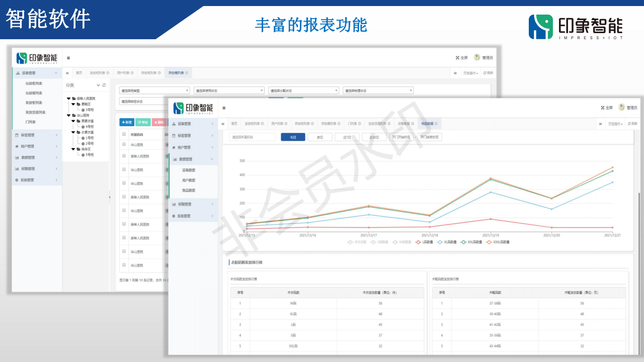Close the 用户列表 tab in back window

132,73
